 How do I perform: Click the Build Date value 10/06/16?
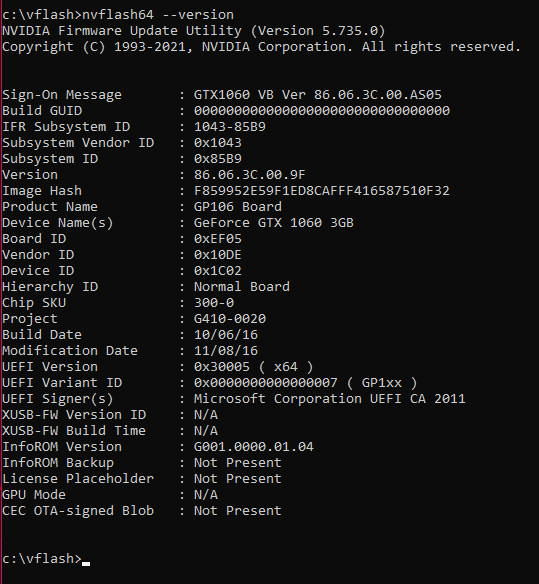coord(226,335)
